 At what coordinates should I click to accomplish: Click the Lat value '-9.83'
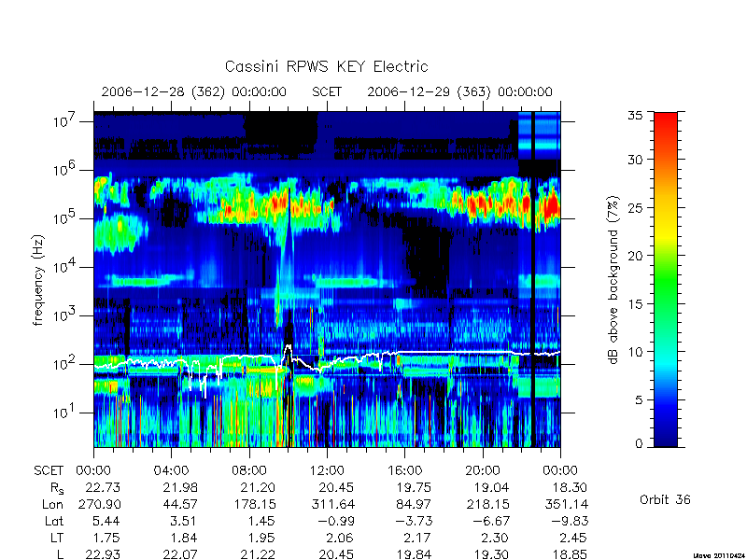click(x=570, y=521)
